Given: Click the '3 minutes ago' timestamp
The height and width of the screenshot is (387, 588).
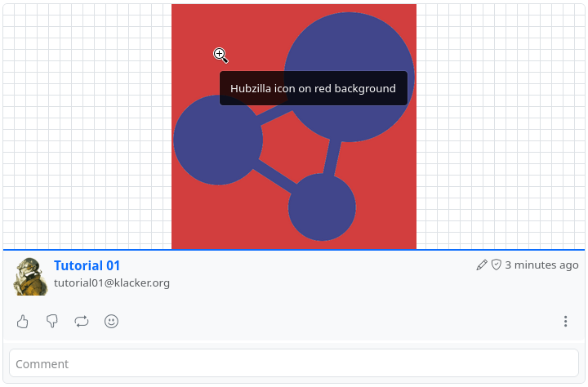Looking at the screenshot, I should 541,265.
